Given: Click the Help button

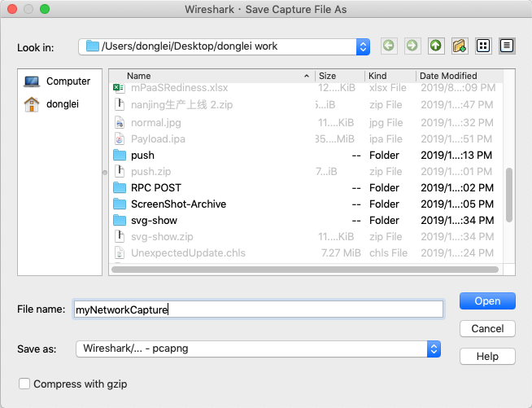Looking at the screenshot, I should (487, 357).
